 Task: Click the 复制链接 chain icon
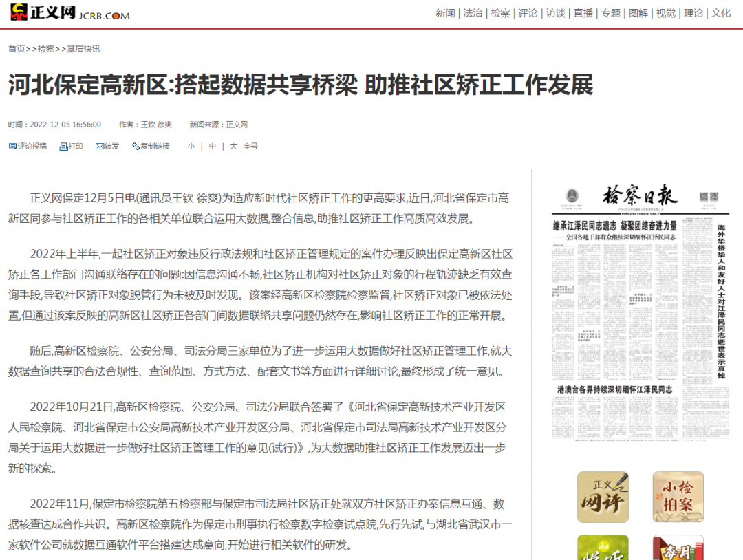coord(136,147)
